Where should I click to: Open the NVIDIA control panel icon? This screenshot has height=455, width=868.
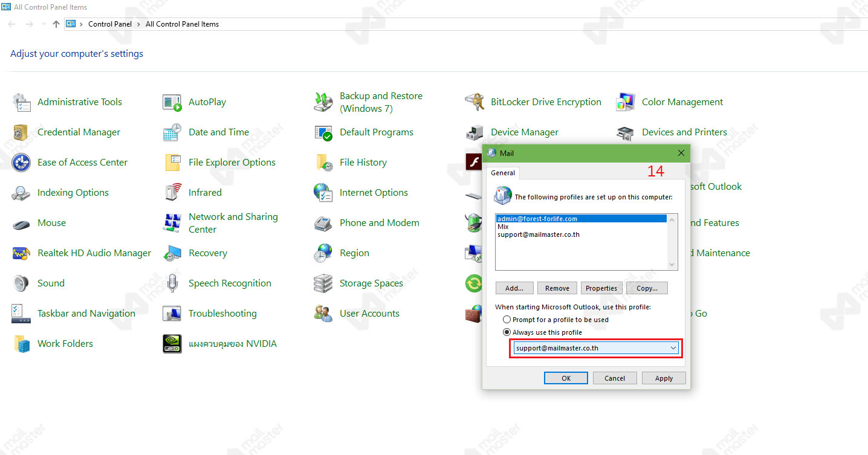tap(172, 344)
